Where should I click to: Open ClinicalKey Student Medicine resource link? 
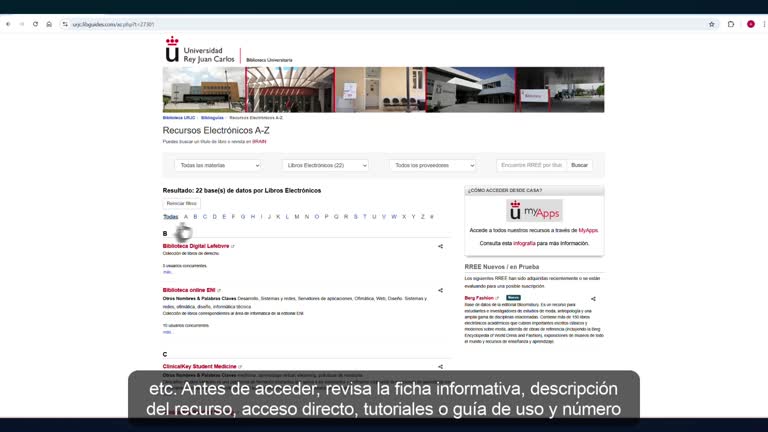[199, 367]
